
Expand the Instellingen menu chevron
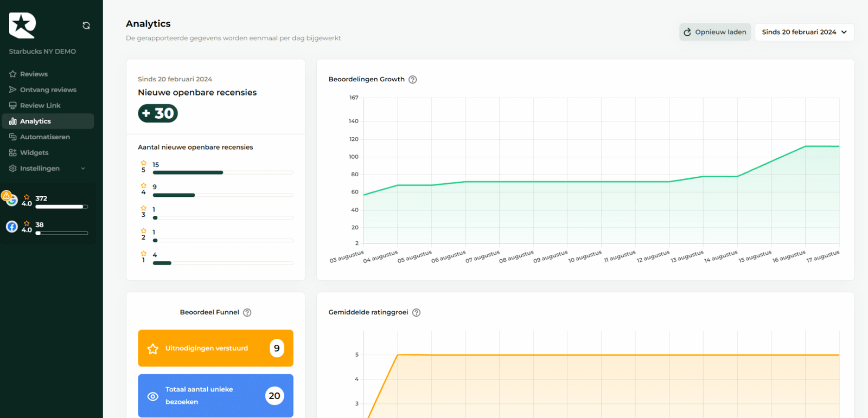83,169
